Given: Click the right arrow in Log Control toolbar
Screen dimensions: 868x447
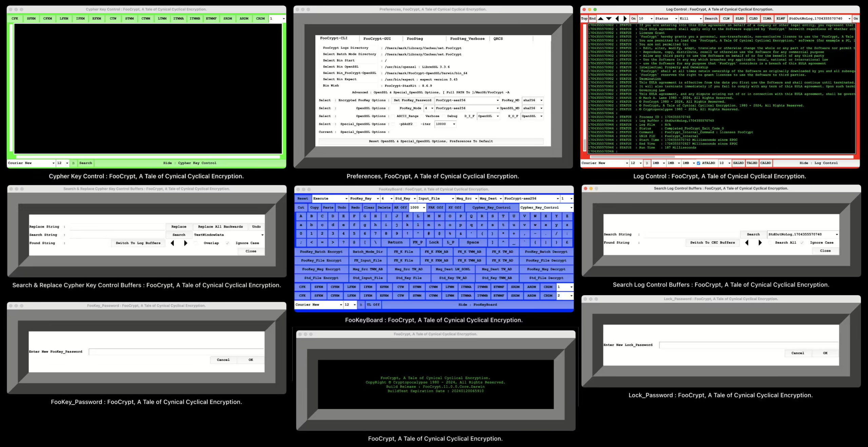Looking at the screenshot, I should coord(625,19).
